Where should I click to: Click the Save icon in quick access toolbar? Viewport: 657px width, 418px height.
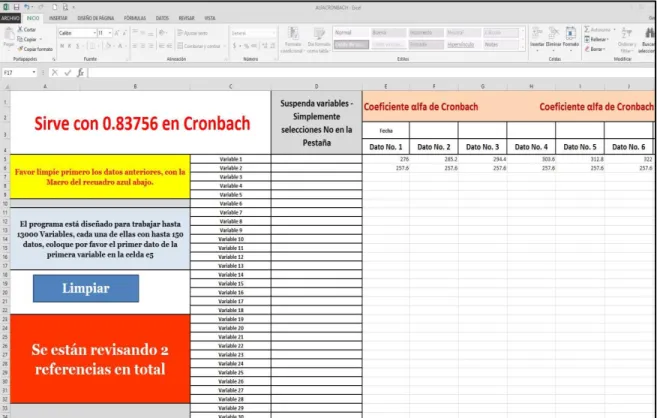coord(16,7)
